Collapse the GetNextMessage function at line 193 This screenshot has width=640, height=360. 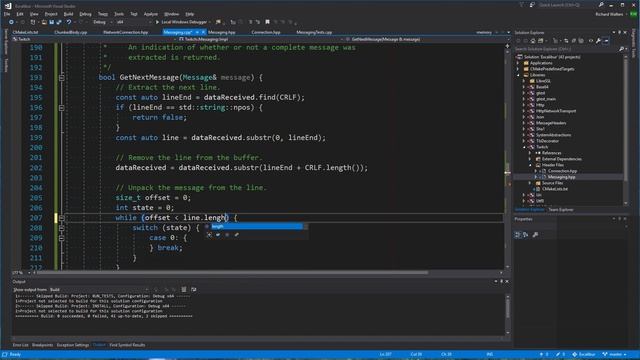(x=62, y=78)
